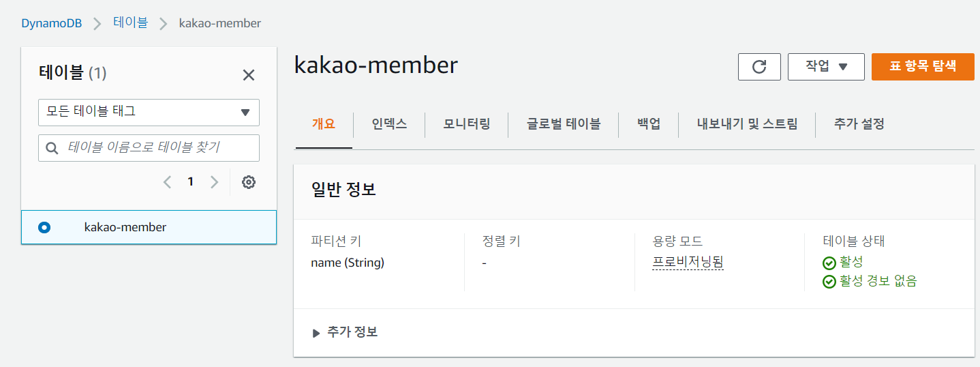980x367 pixels.
Task: Click the DynamoDB breadcrumb link
Action: [51, 23]
